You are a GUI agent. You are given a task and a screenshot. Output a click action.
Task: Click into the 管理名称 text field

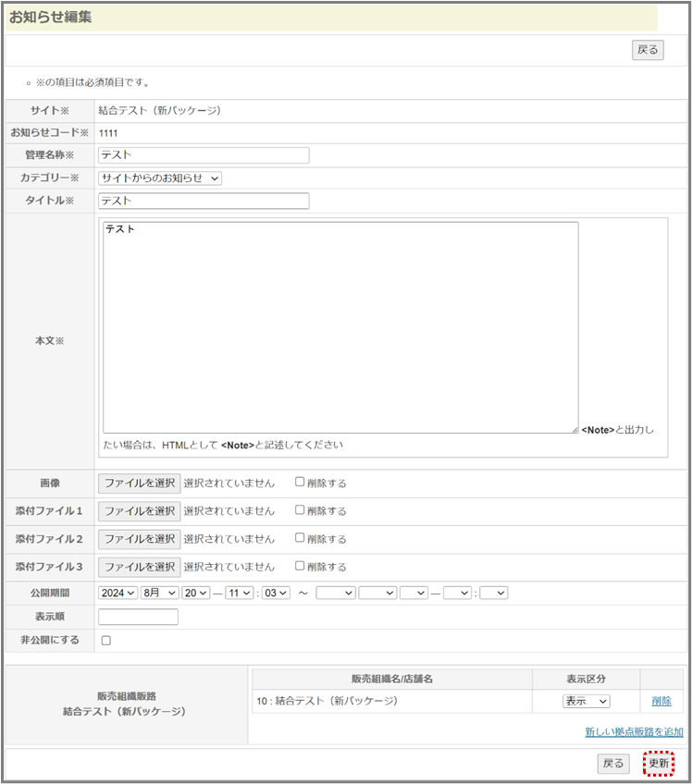coord(204,155)
